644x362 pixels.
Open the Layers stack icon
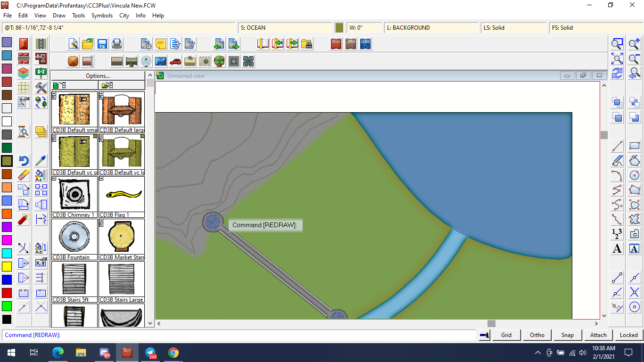point(24,73)
